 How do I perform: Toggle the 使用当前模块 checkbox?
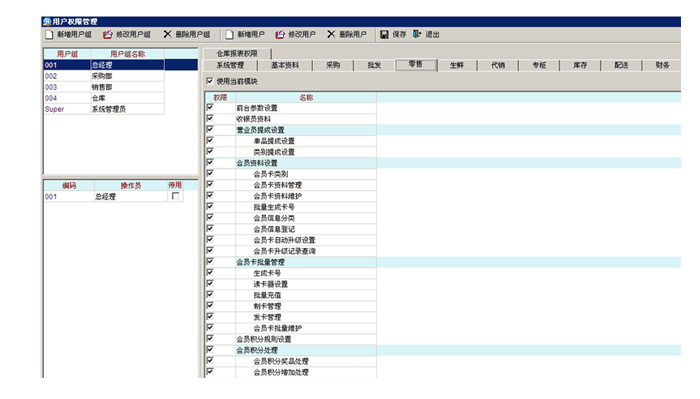210,81
